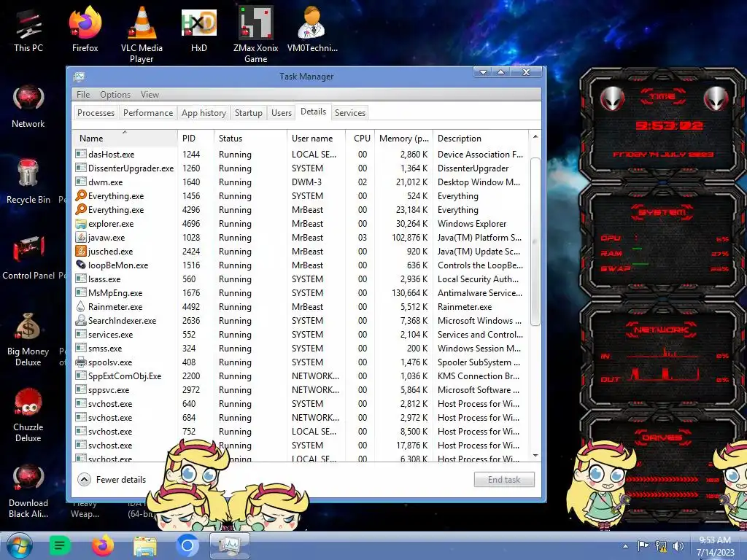
Task: Show hidden system tray icons
Action: tap(625, 546)
